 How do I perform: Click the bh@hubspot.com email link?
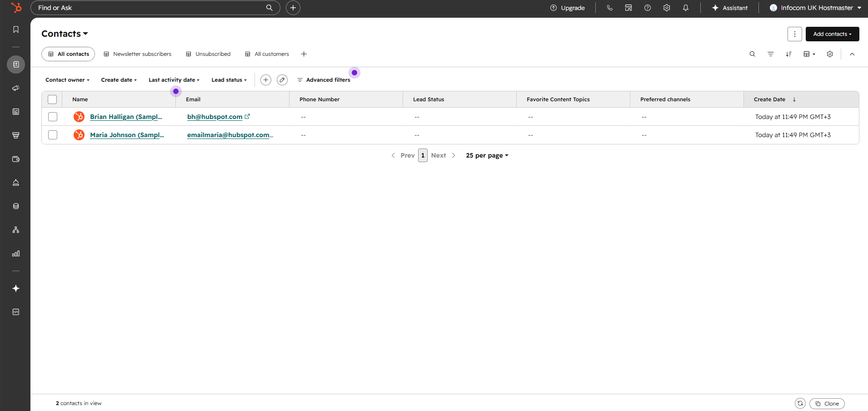point(215,117)
